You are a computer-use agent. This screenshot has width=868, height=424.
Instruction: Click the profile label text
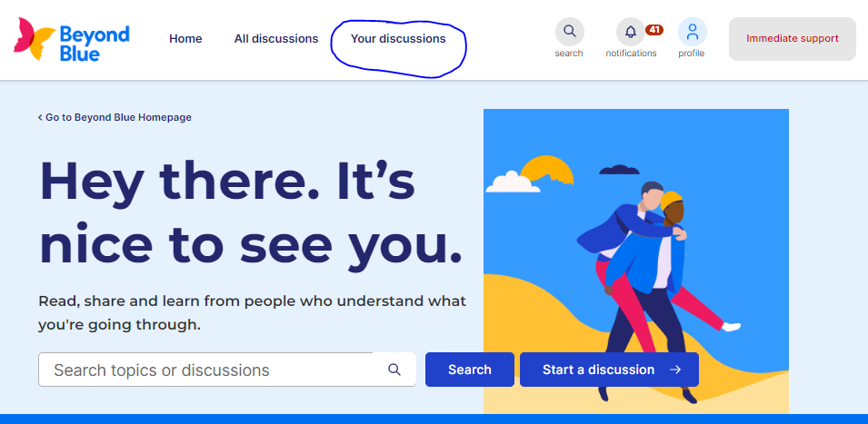[x=692, y=54]
